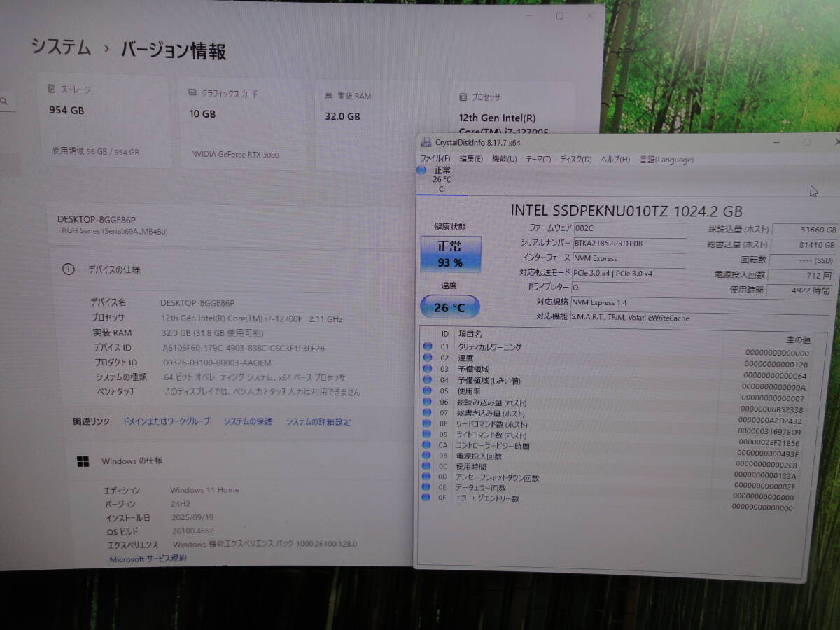Click the 対応転送モード PCIe 3.0 x4 field
The height and width of the screenshot is (630, 840).
click(630, 273)
